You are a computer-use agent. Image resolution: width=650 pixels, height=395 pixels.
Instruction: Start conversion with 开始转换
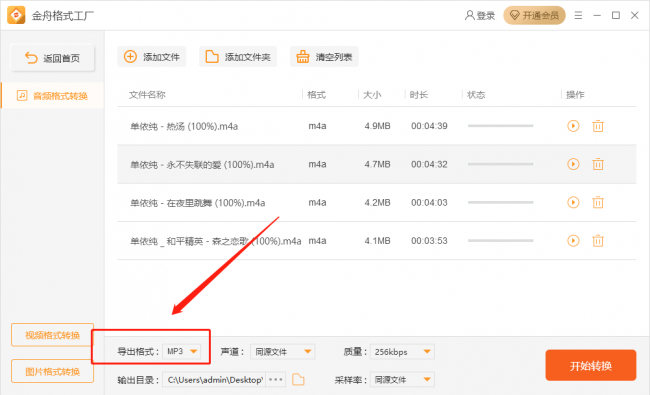[x=591, y=365]
